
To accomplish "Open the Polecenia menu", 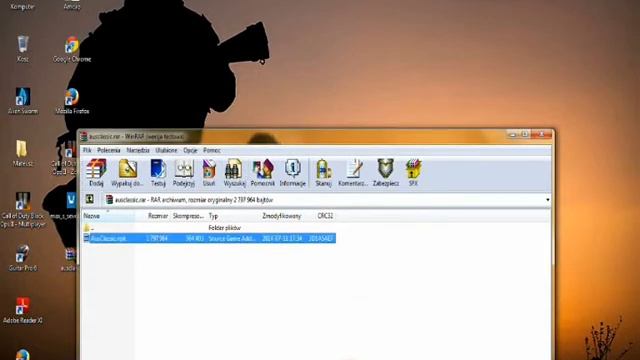I will [x=109, y=150].
